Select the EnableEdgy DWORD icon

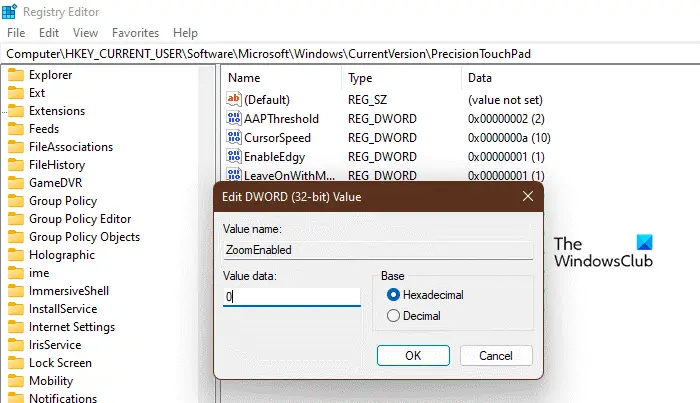(233, 156)
